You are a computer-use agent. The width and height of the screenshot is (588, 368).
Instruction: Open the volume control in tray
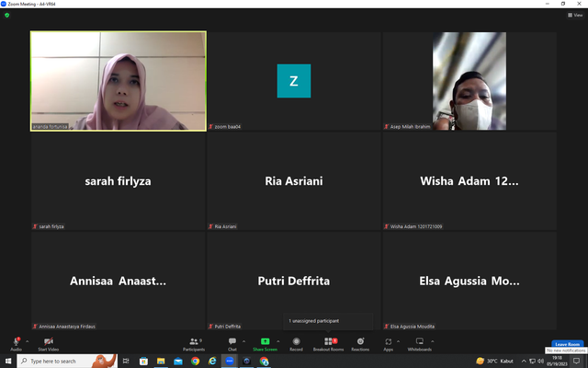pos(541,361)
